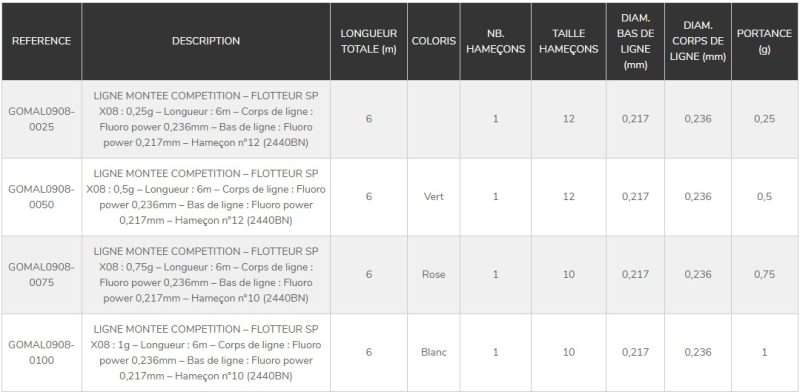Click the Vert coloris cell

pyautogui.click(x=434, y=197)
